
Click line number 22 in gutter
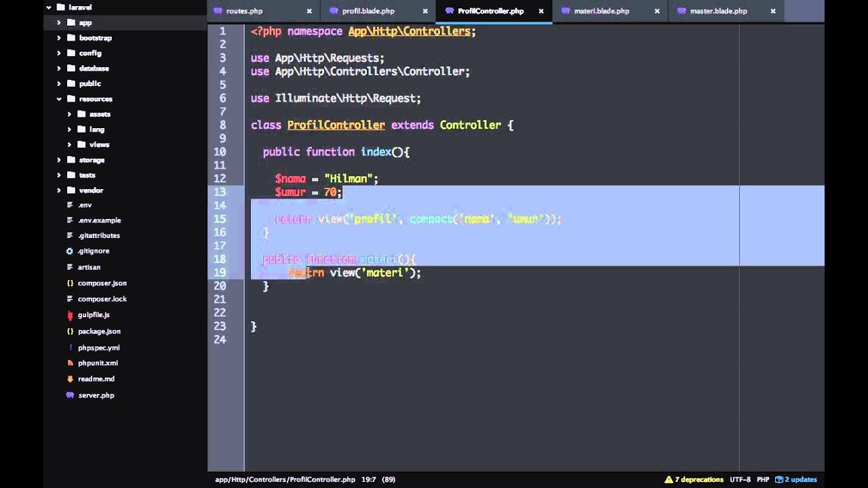coord(220,312)
